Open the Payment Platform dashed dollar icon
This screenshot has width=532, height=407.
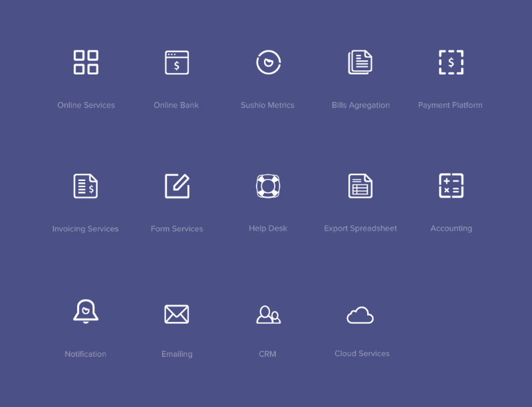click(451, 62)
